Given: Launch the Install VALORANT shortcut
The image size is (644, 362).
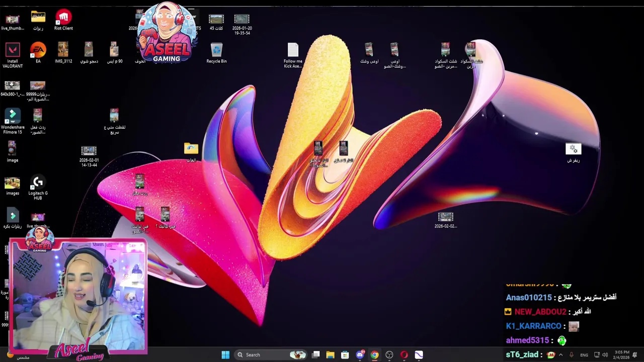Looking at the screenshot, I should pos(13,55).
